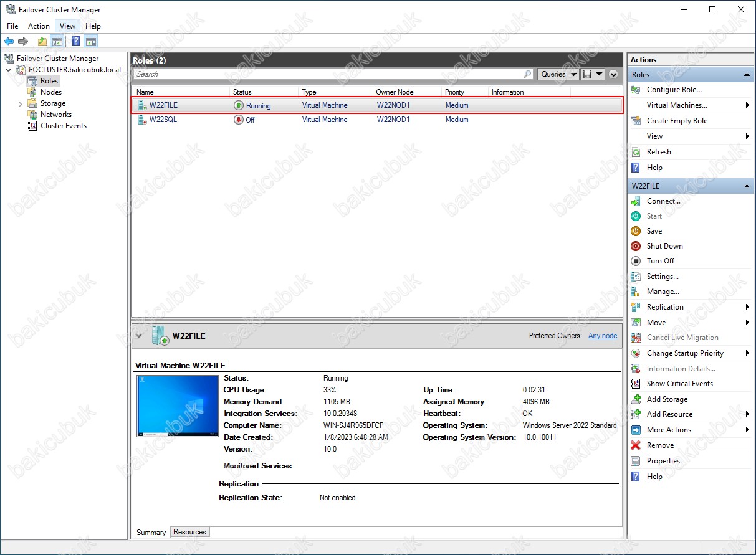The width and height of the screenshot is (756, 555).
Task: Click the orange Save icon in Actions
Action: coord(636,231)
